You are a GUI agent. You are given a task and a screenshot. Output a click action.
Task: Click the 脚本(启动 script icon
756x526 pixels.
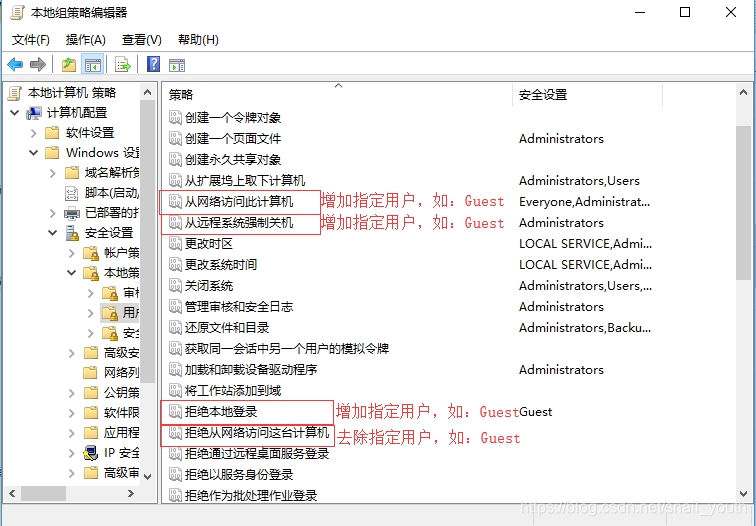71,193
